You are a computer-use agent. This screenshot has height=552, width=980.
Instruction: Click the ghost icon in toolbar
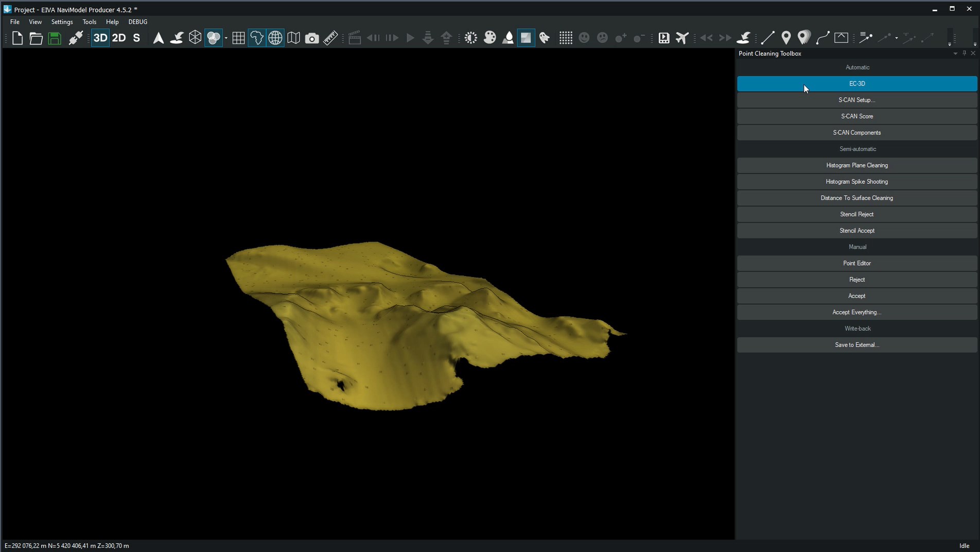click(545, 38)
